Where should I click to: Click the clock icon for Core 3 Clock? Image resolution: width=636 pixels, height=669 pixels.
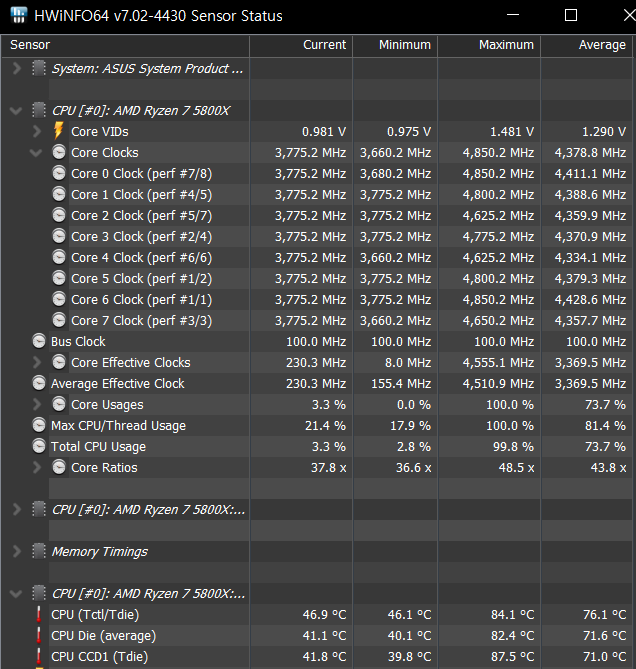(59, 236)
